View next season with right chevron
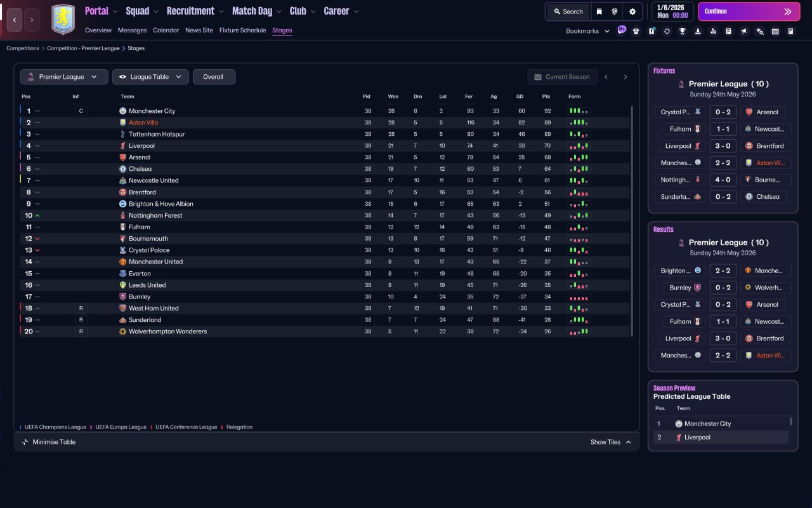812x508 pixels. (x=625, y=77)
